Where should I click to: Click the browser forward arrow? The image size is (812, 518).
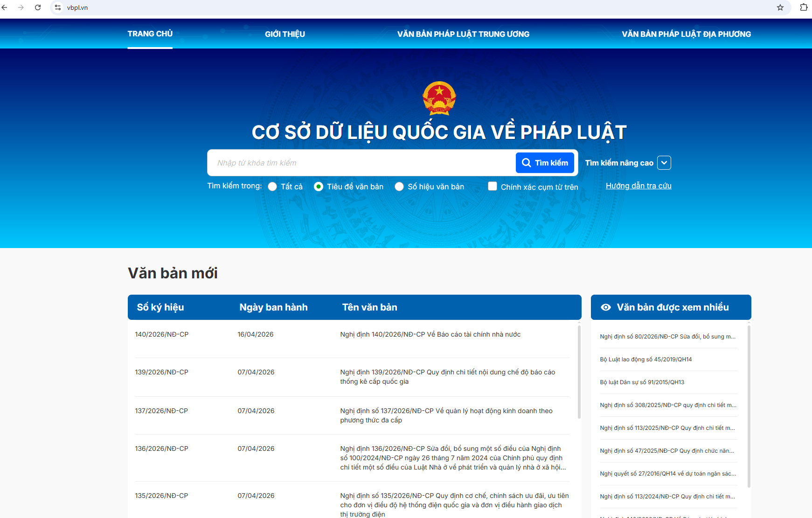click(x=21, y=7)
